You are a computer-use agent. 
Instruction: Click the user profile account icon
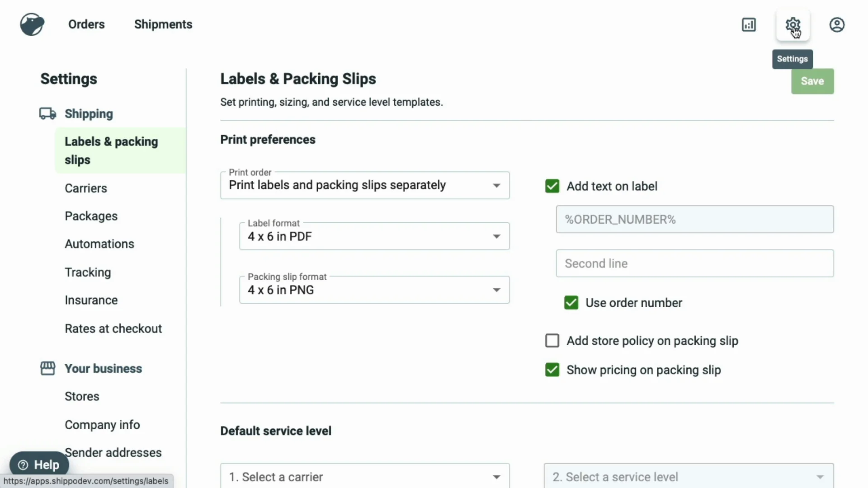click(x=837, y=24)
